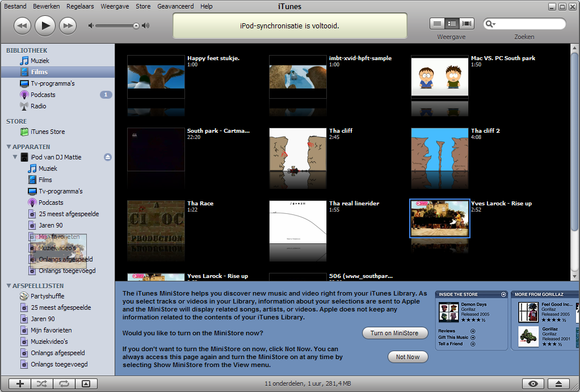Click the Not Now button

pos(407,357)
